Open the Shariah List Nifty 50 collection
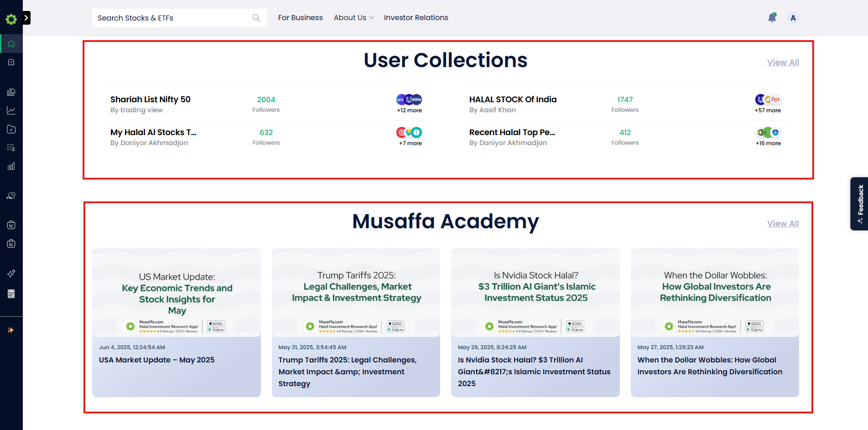This screenshot has width=868, height=430. click(151, 100)
